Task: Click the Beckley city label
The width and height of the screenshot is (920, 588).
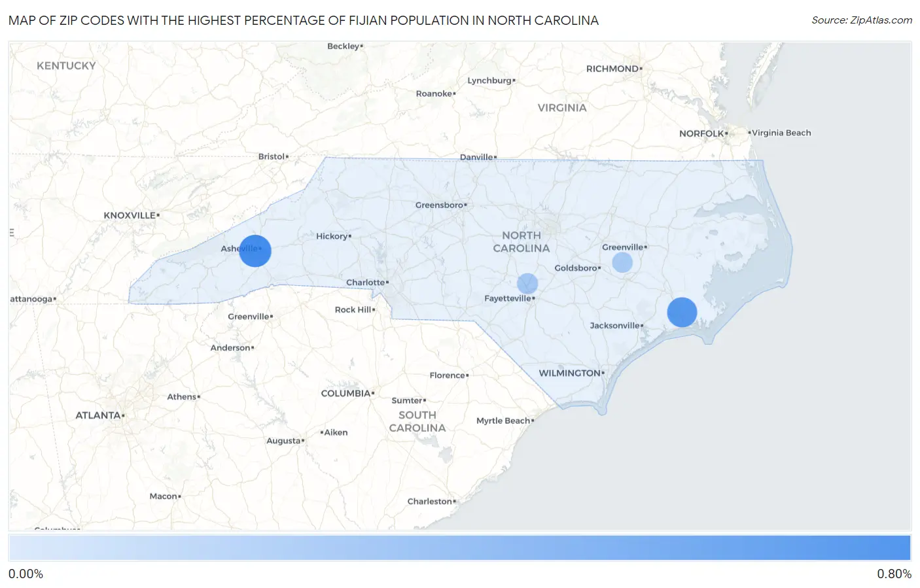Action: click(x=344, y=46)
